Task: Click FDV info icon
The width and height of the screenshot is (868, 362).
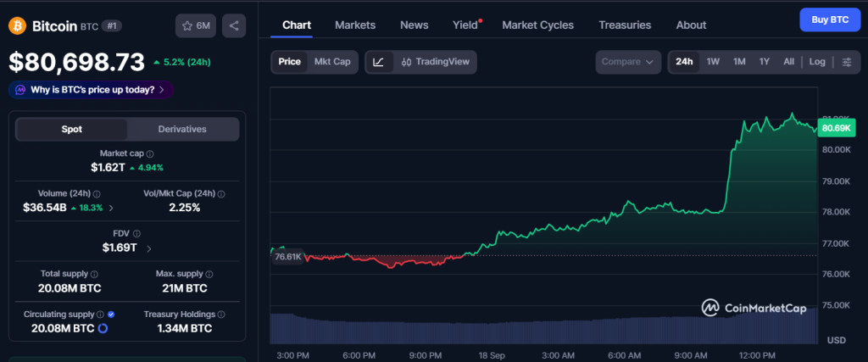Action: pyautogui.click(x=136, y=234)
